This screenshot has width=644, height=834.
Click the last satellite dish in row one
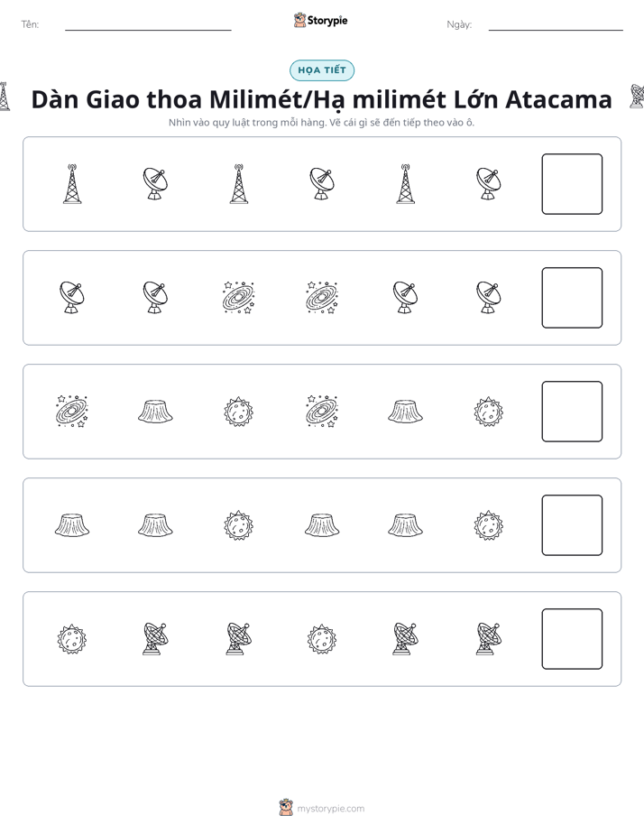coord(488,184)
